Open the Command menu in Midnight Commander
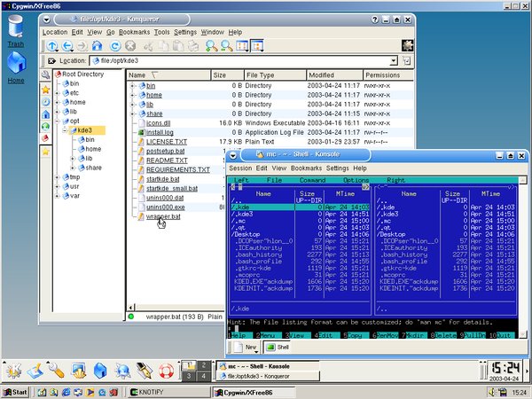The height and width of the screenshot is (399, 532). coord(312,180)
